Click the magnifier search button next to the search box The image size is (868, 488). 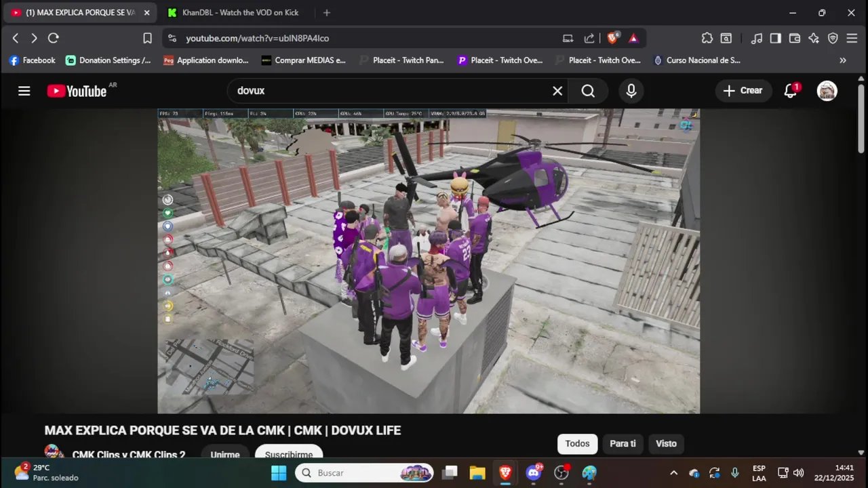coord(588,91)
